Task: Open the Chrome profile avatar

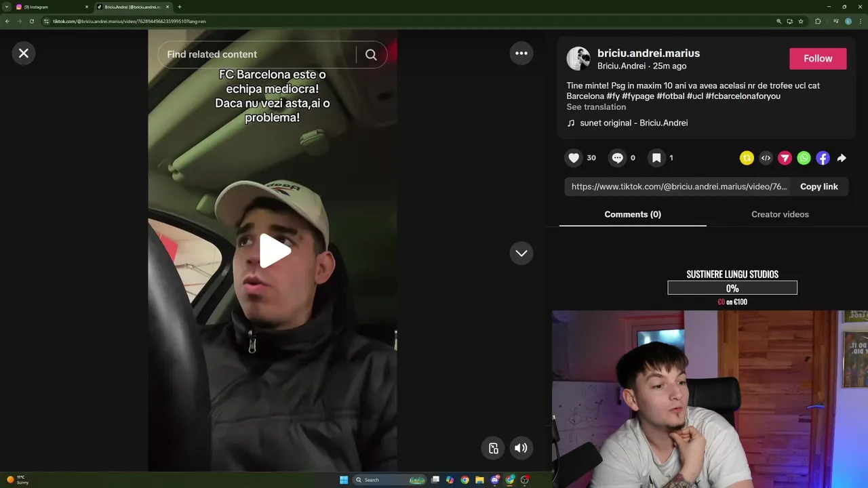Action: (848, 21)
